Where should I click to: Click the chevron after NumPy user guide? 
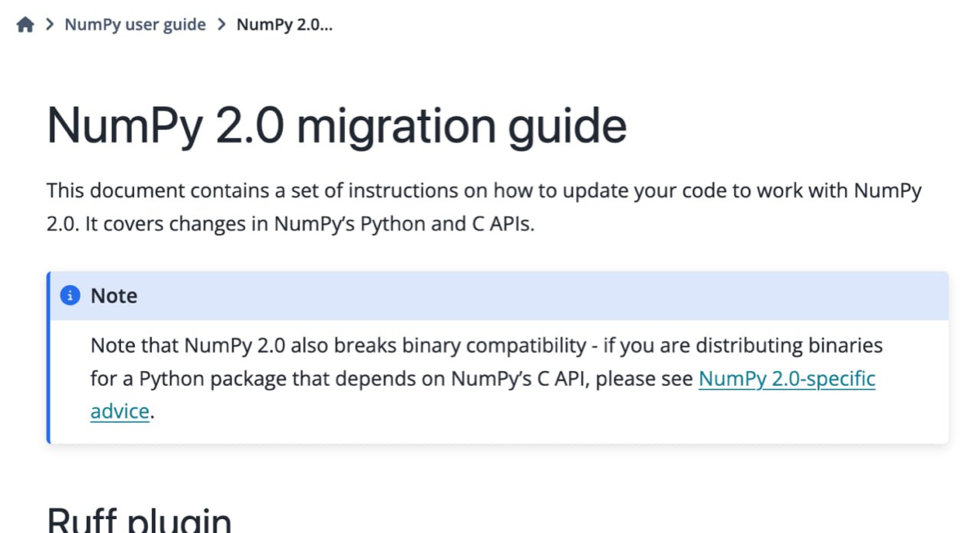click(222, 25)
